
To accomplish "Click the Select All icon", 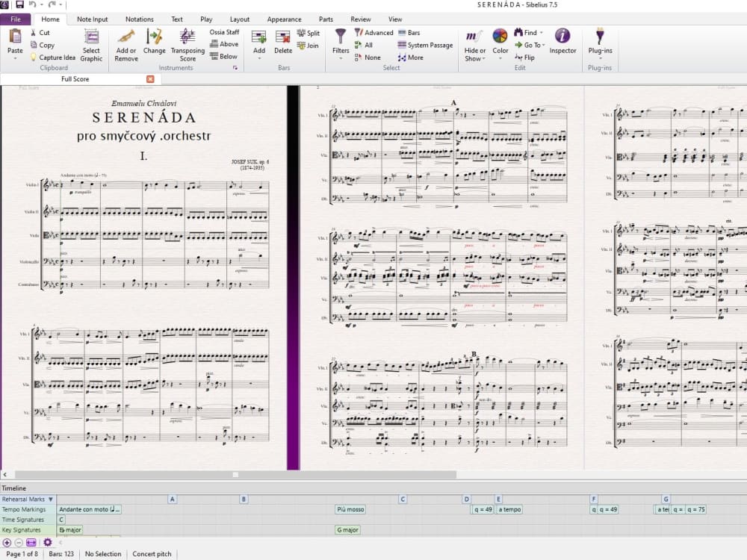I will pos(359,45).
